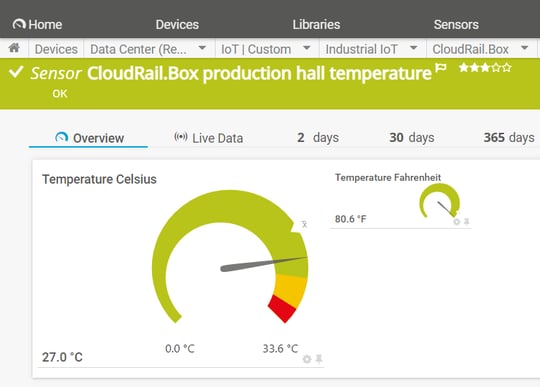Image resolution: width=540 pixels, height=387 pixels.
Task: Set sensor priority to five stars
Action: pyautogui.click(x=507, y=67)
